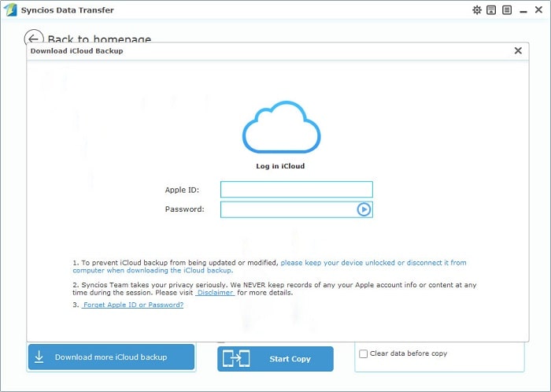Close the Syncios Data Transfer window

coord(538,9)
